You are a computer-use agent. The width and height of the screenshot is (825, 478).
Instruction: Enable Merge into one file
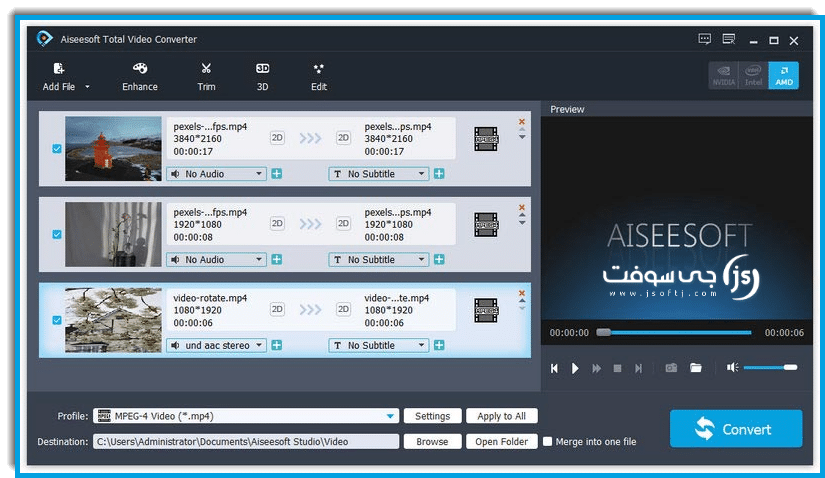[x=548, y=441]
